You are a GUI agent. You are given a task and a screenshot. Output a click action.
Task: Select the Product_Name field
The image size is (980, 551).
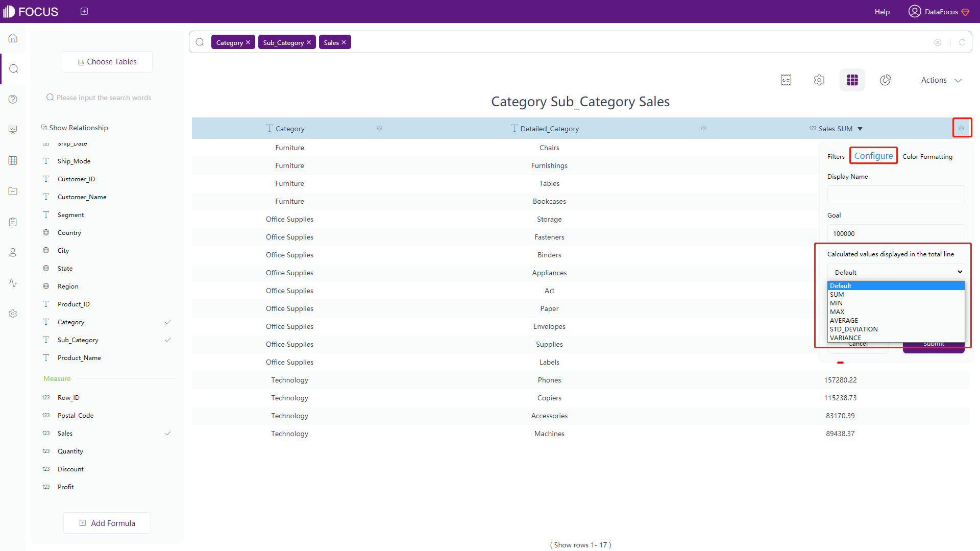(79, 358)
